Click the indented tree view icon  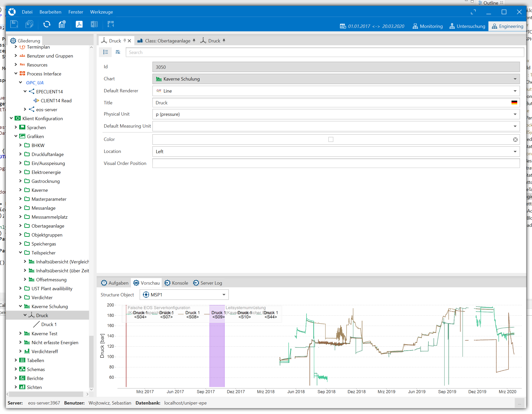click(118, 52)
